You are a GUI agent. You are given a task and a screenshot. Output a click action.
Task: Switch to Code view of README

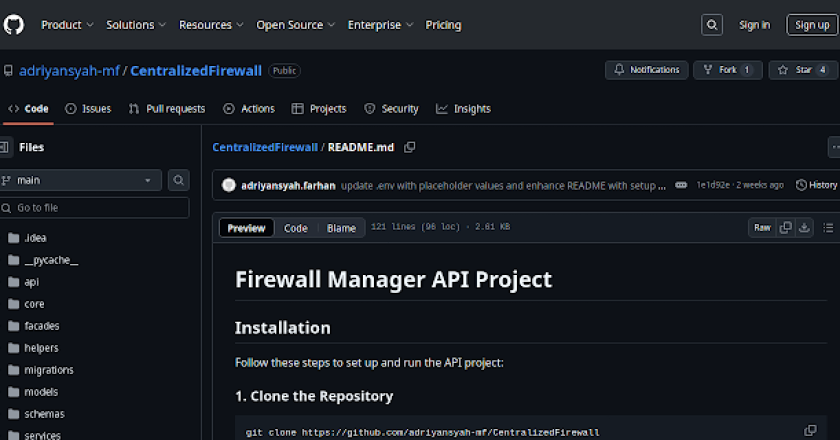point(296,228)
